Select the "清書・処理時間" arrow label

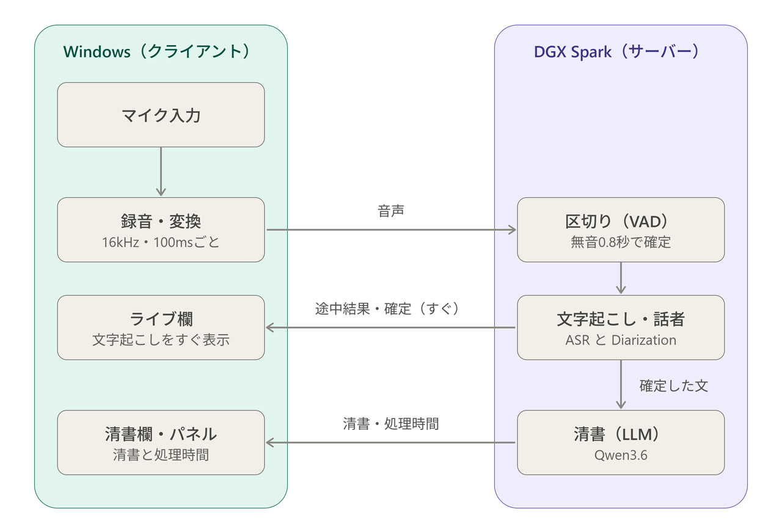pyautogui.click(x=391, y=424)
